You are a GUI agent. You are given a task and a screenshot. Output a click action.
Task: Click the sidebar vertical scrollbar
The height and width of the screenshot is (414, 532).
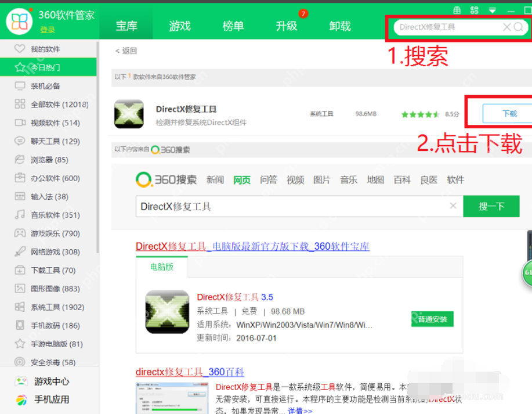click(x=97, y=147)
